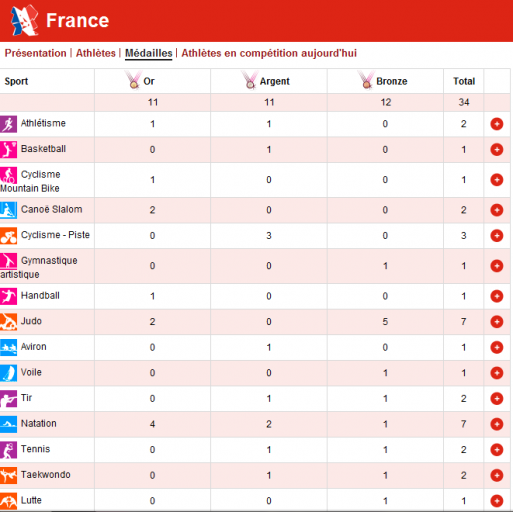Expand the Handball row plus button

point(496,296)
